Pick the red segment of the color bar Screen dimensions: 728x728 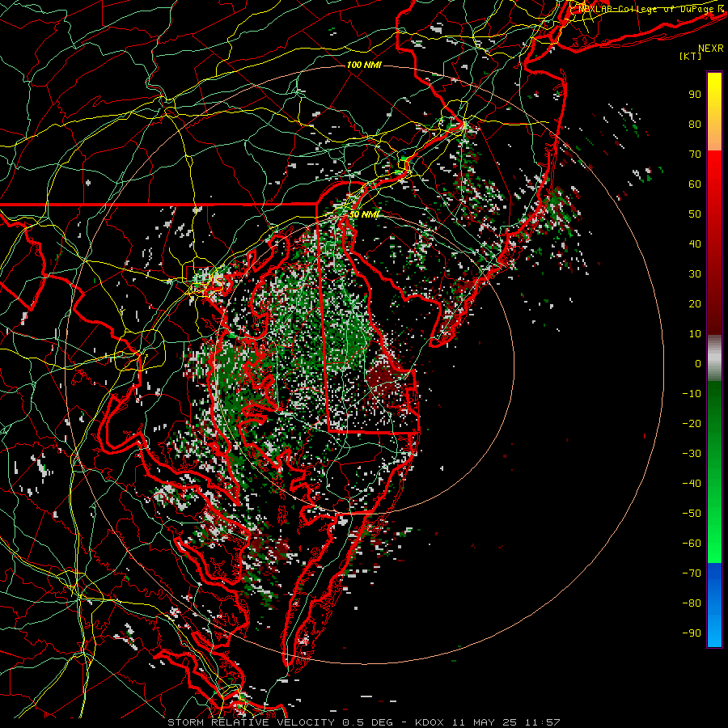[x=714, y=243]
